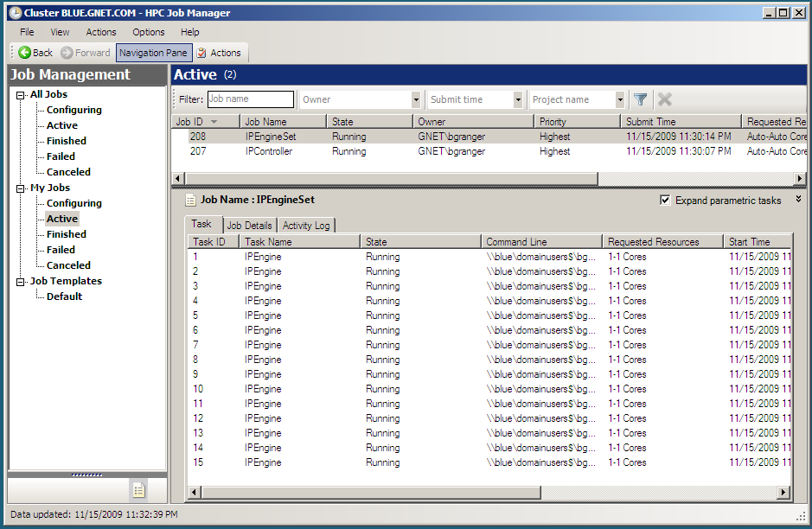Click the clear filter X icon
The height and width of the screenshot is (529, 812).
coord(664,99)
